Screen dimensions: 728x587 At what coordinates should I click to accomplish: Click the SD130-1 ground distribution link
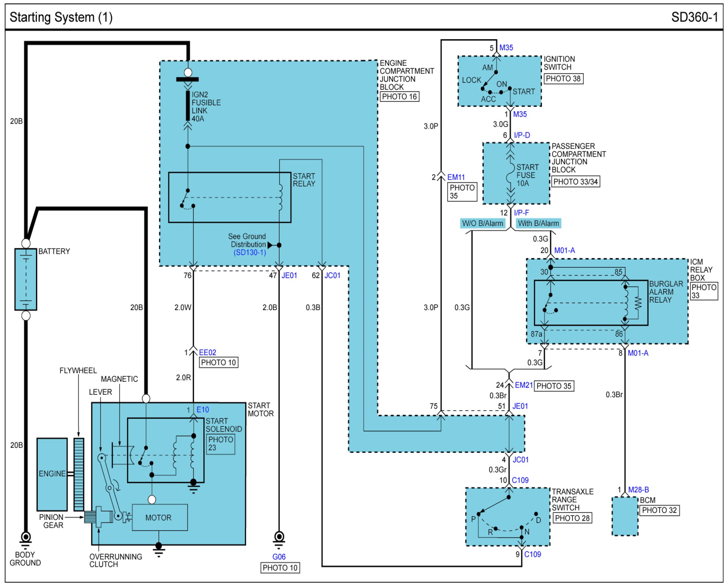tap(250, 253)
